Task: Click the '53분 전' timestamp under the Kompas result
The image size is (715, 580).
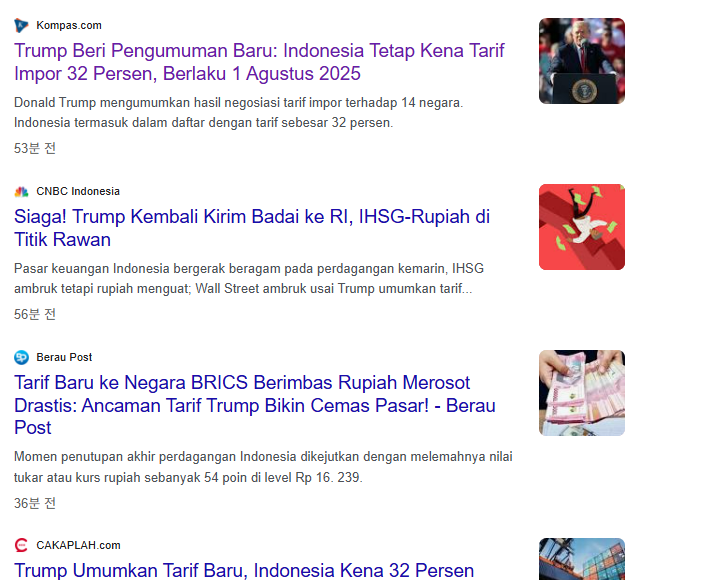Action: coord(35,148)
